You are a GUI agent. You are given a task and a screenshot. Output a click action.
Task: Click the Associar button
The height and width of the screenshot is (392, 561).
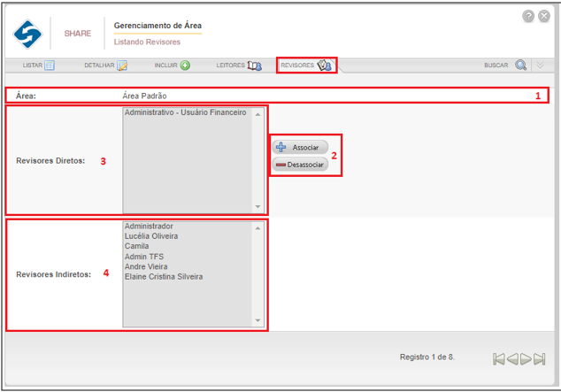(300, 148)
